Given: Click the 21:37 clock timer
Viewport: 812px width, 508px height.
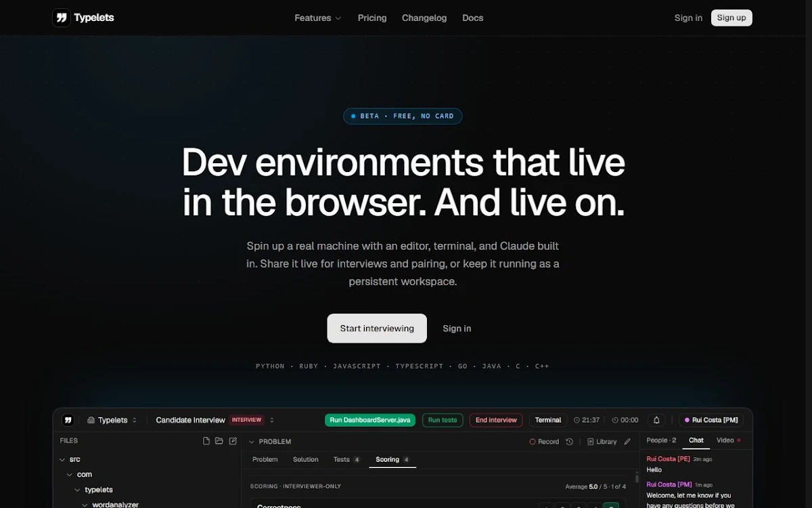Looking at the screenshot, I should click(586, 420).
